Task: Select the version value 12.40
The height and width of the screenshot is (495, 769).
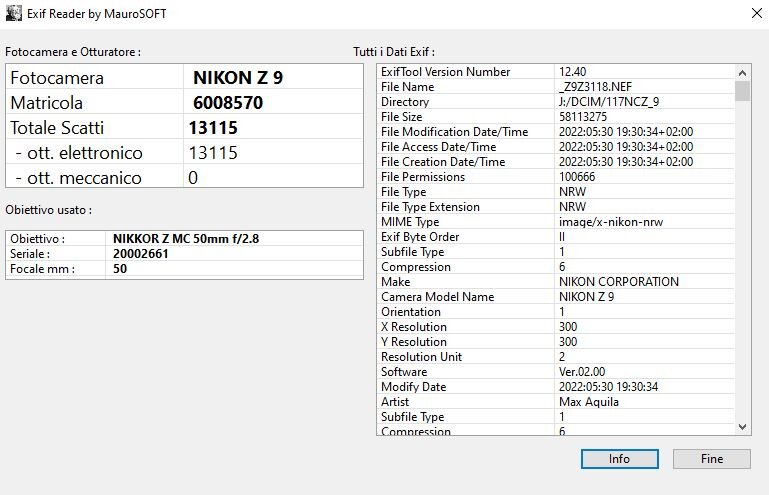Action: [x=573, y=72]
